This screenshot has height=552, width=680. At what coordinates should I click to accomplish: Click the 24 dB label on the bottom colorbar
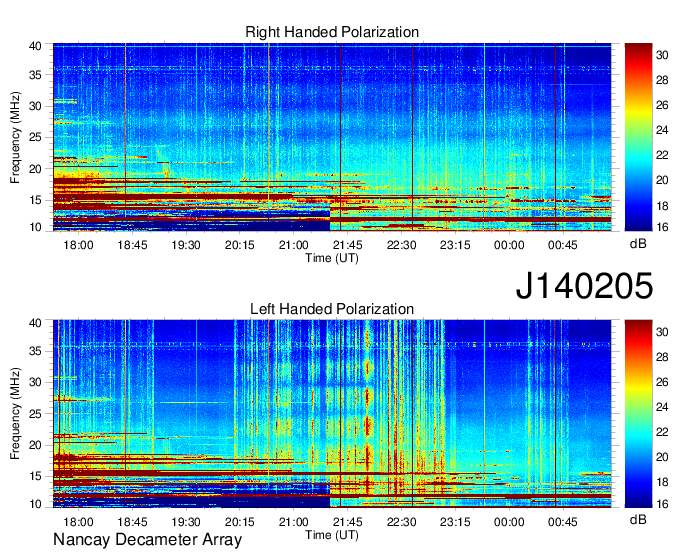(x=662, y=407)
